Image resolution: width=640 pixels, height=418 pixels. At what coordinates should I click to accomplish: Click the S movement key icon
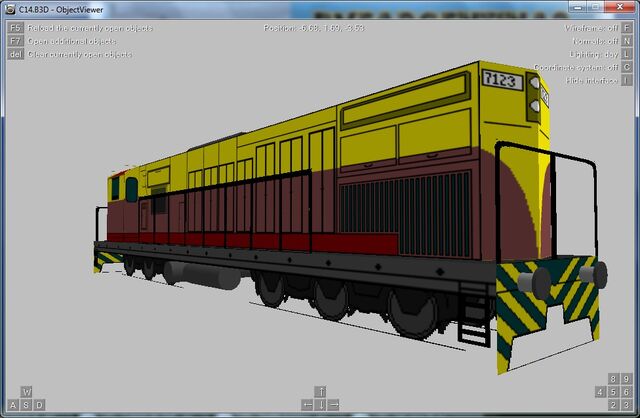pos(26,405)
